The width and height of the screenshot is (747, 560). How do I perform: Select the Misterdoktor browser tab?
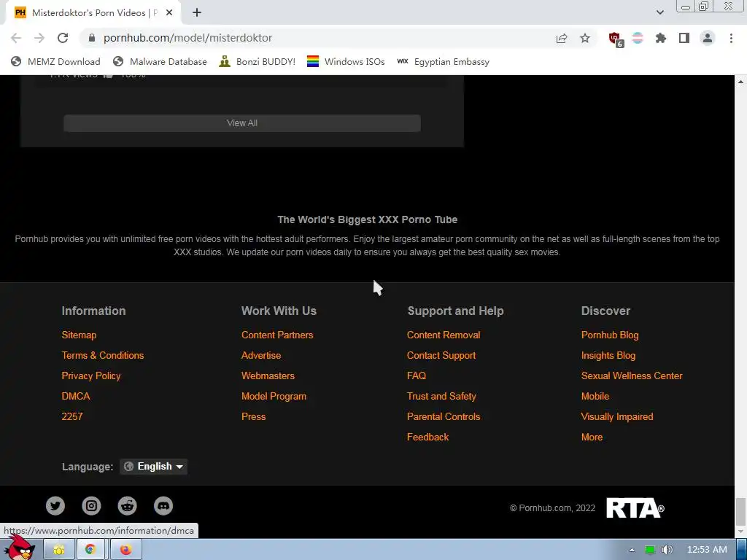click(93, 13)
